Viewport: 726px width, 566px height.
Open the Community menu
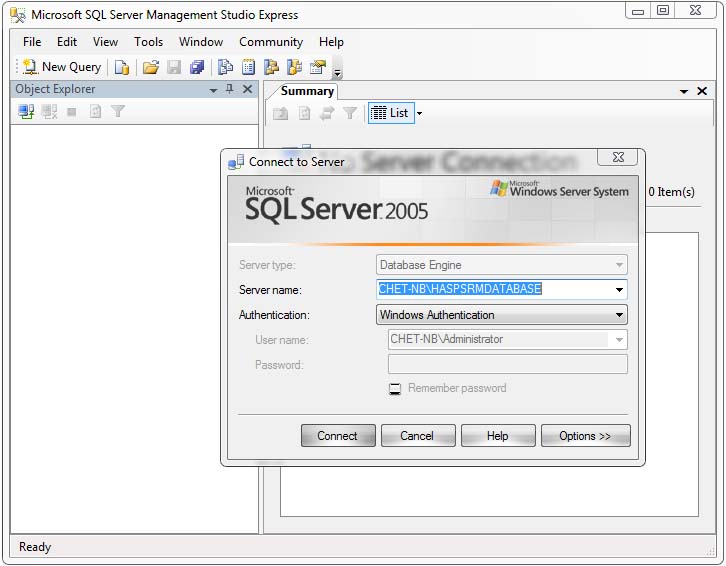271,42
